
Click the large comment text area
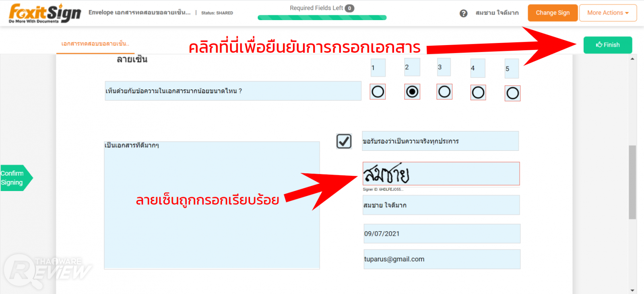212,205
